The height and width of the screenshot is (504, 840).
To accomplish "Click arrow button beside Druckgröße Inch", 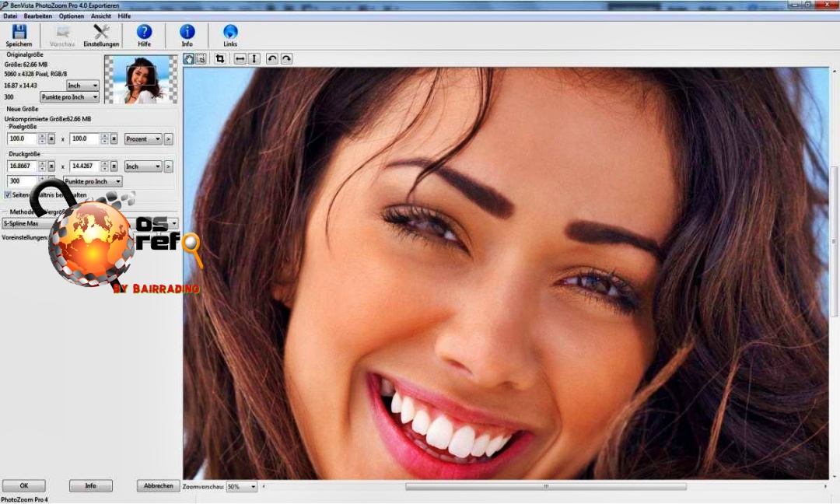I will pyautogui.click(x=168, y=166).
